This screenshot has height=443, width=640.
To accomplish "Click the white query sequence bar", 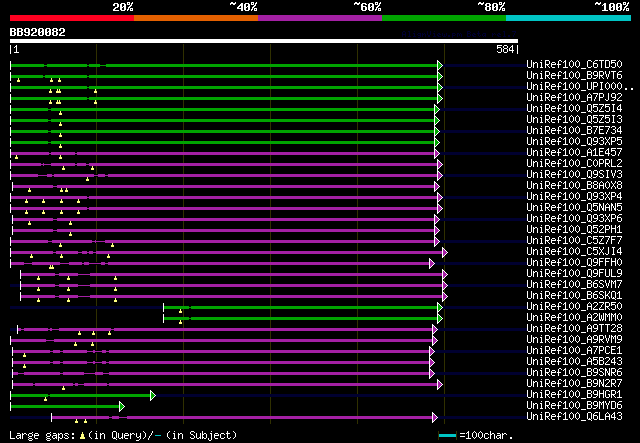I will point(263,41).
